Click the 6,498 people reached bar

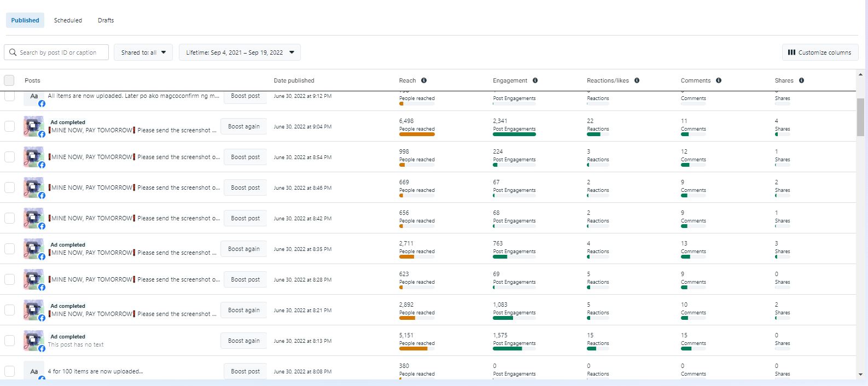pos(417,134)
